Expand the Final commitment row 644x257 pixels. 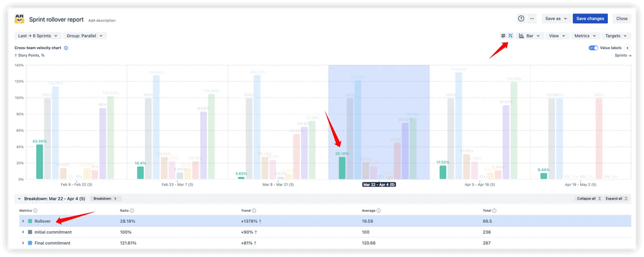pos(23,243)
